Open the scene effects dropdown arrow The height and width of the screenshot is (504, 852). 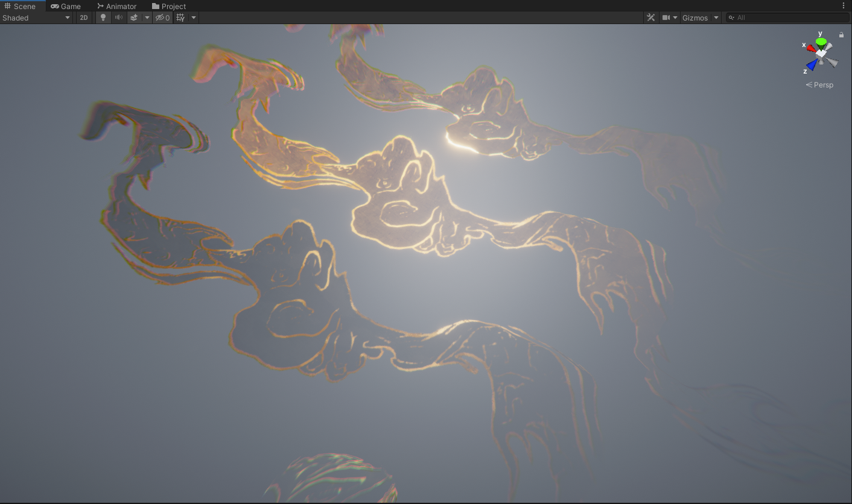tap(147, 17)
